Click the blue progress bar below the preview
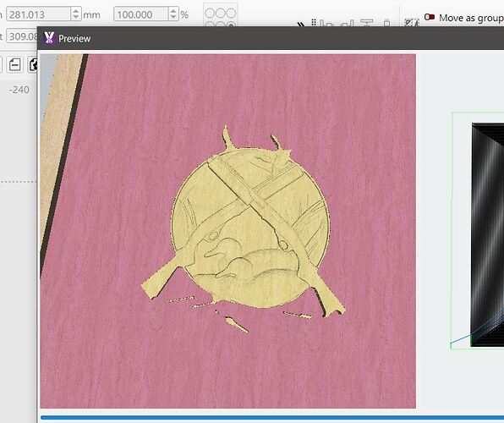This screenshot has width=504, height=423. coord(272,418)
